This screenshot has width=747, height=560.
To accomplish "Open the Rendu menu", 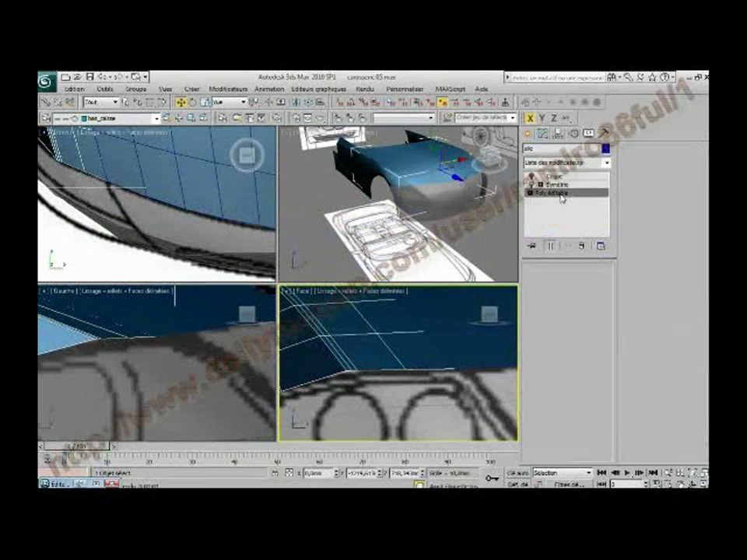I will [x=365, y=89].
